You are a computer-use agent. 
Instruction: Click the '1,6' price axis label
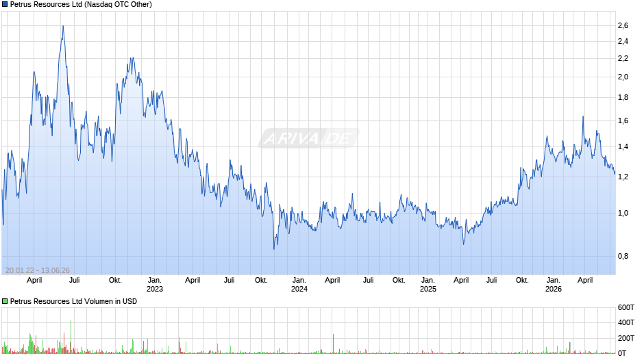pos(623,120)
